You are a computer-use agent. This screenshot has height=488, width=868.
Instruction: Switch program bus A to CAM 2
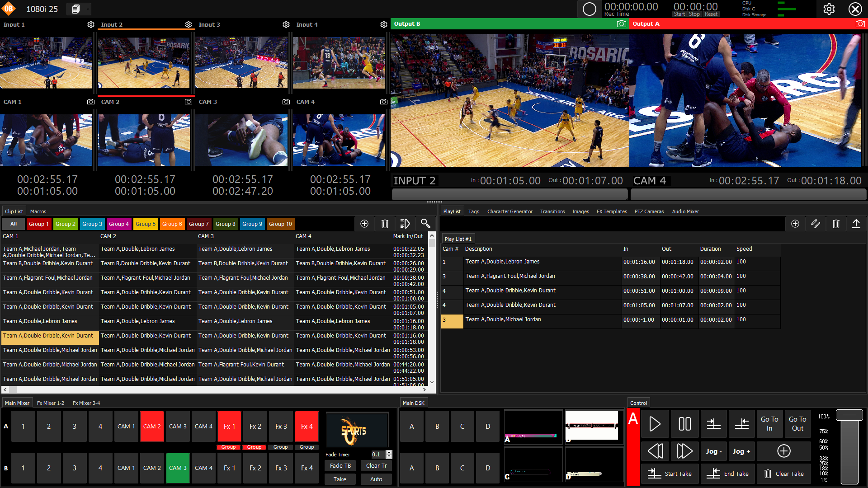pos(152,426)
